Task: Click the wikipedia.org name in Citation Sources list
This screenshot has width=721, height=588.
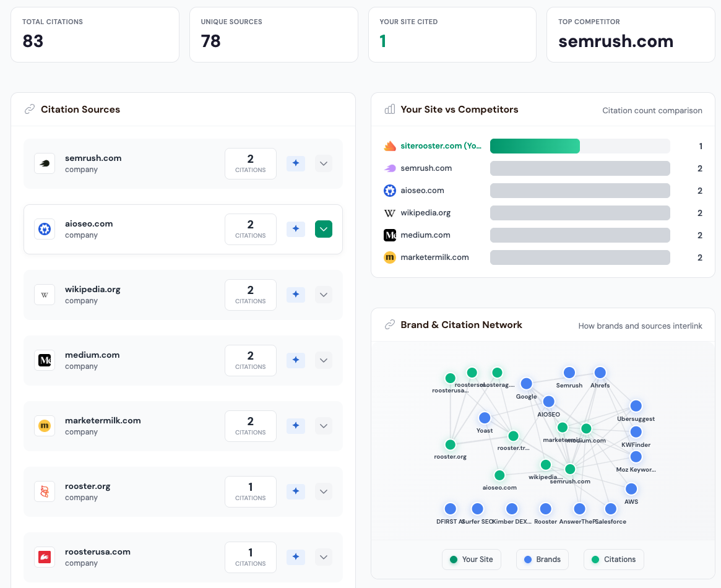Action: tap(93, 290)
